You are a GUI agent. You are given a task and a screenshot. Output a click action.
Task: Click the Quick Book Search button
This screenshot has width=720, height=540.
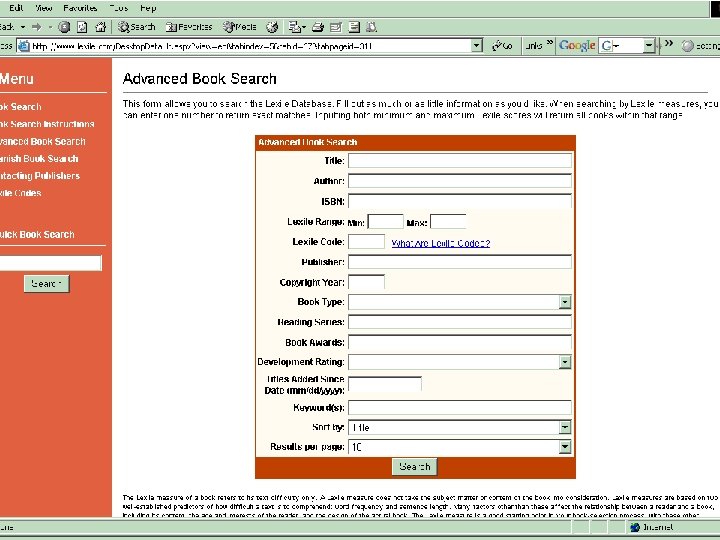tap(46, 284)
